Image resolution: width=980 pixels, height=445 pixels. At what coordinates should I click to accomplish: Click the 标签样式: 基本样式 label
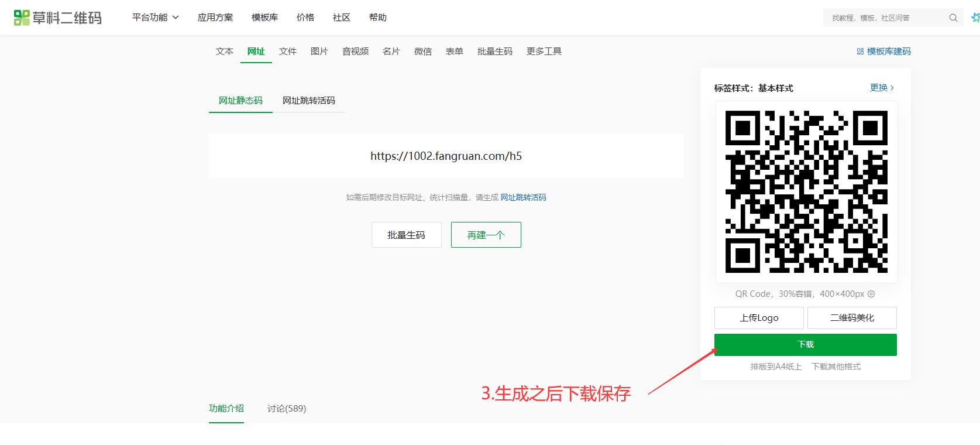(754, 88)
